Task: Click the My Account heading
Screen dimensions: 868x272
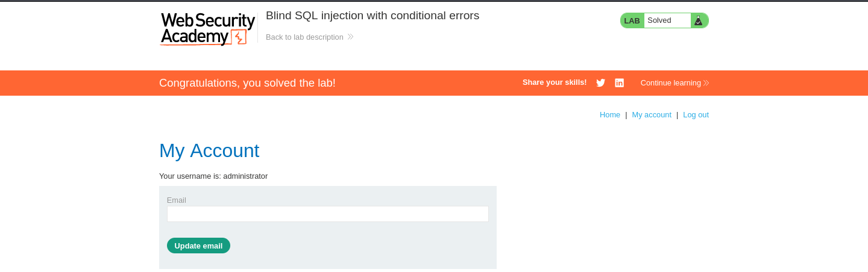Action: [209, 150]
